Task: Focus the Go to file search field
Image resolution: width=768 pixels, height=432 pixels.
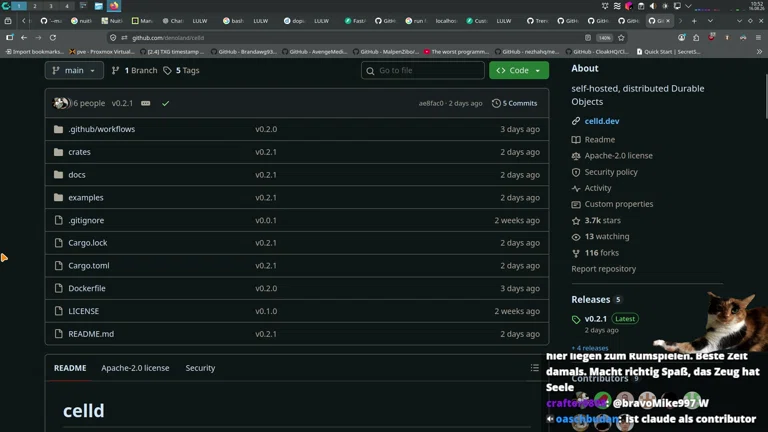Action: [423, 71]
